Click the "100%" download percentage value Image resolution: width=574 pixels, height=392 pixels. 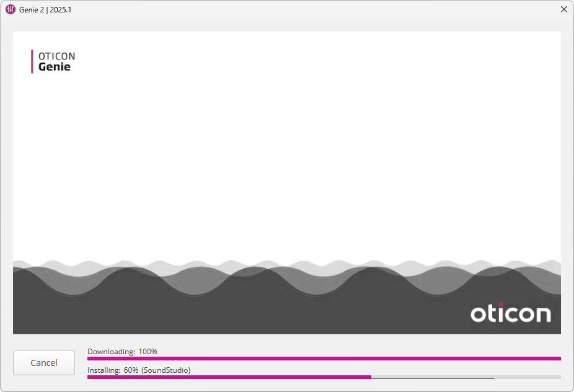[x=148, y=352]
